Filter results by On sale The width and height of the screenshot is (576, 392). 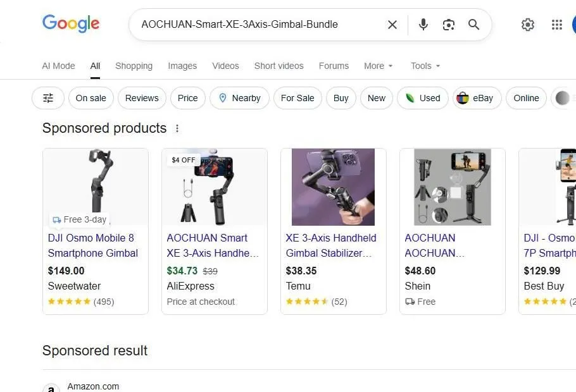91,98
